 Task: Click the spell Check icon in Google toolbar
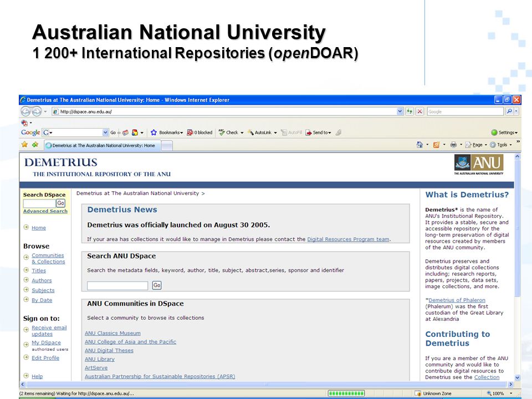[x=222, y=132]
